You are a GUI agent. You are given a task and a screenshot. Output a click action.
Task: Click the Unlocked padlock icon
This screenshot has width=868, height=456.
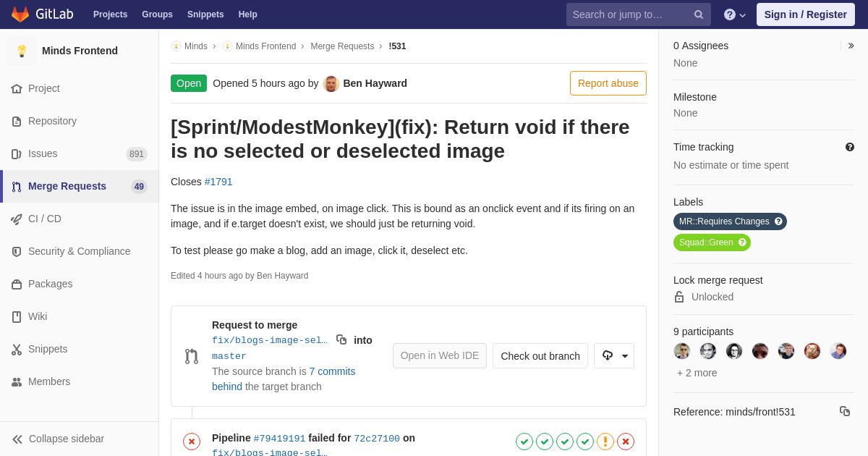(679, 297)
